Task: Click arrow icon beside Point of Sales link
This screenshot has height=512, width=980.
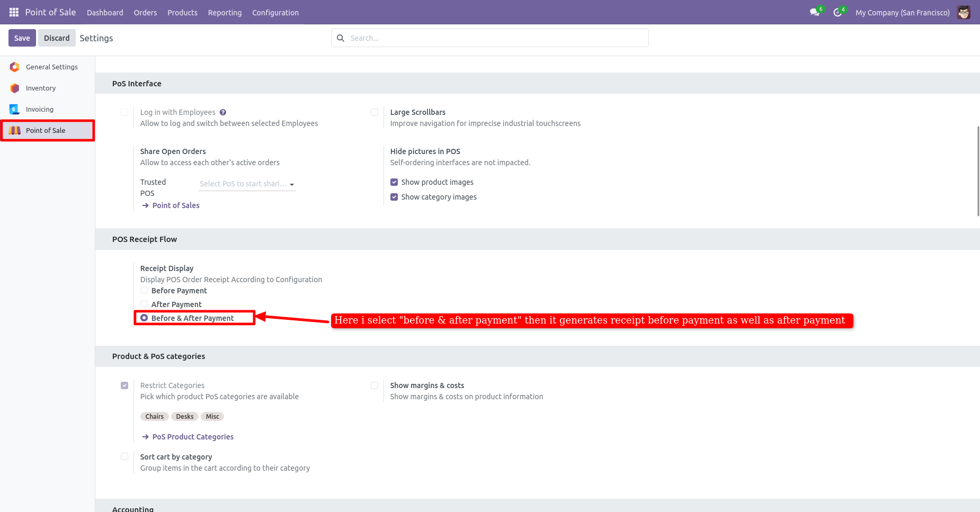Action: pos(145,205)
